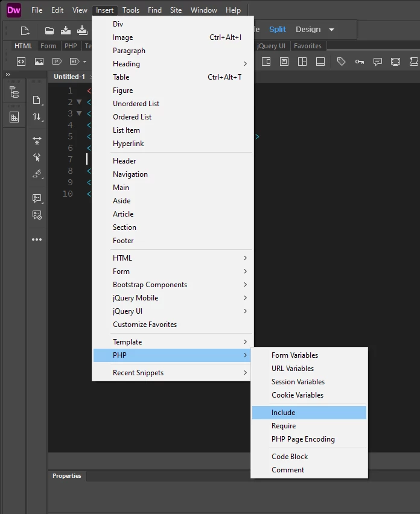Viewport: 420px width, 514px height.
Task: Click the Article layout icon in Insert bar
Action: point(284,62)
